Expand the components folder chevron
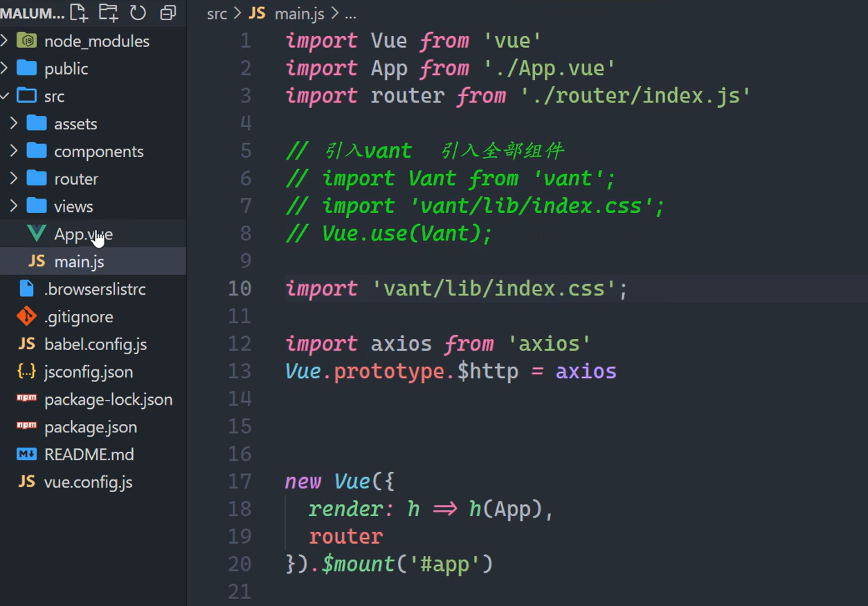The image size is (868, 606). click(x=14, y=151)
